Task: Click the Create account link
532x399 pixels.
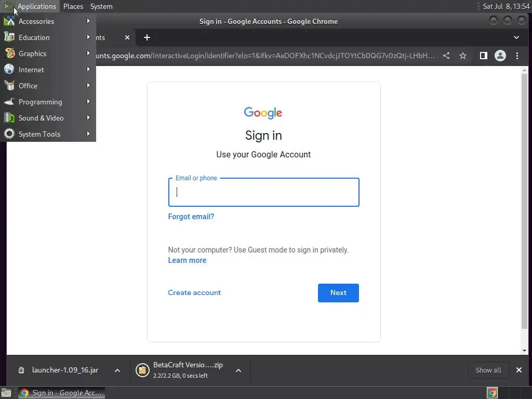Action: (194, 292)
